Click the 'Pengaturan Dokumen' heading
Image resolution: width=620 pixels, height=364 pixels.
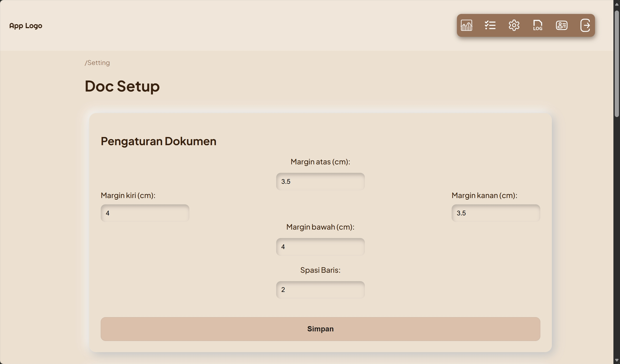[x=159, y=141]
